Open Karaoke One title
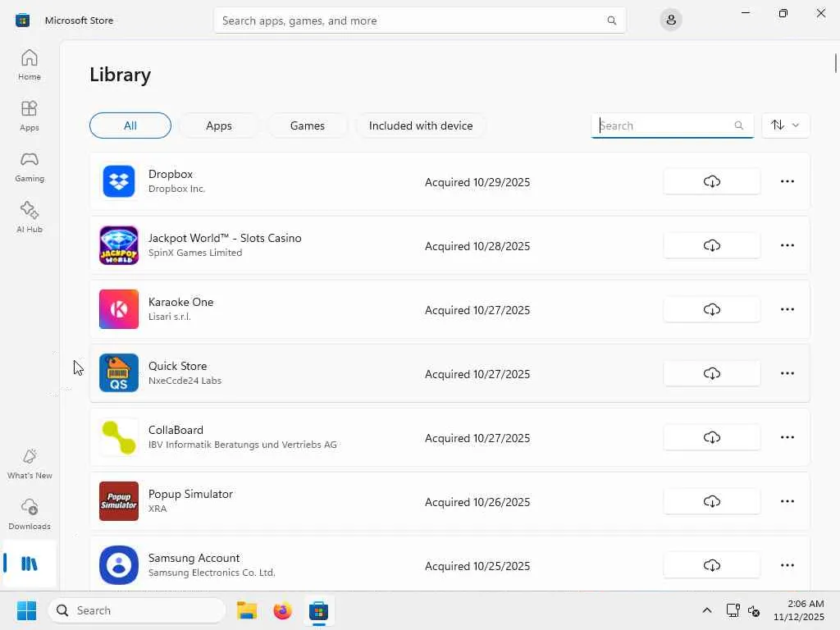 pyautogui.click(x=181, y=302)
